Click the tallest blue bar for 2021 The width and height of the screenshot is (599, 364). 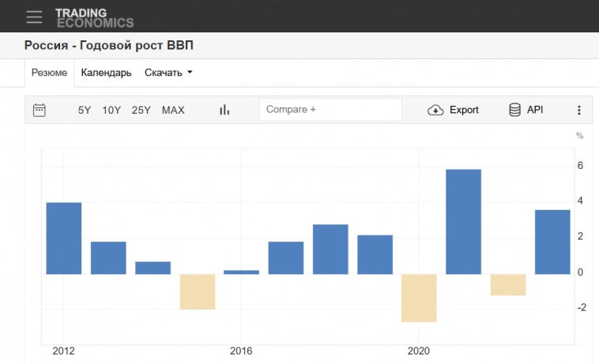(464, 222)
